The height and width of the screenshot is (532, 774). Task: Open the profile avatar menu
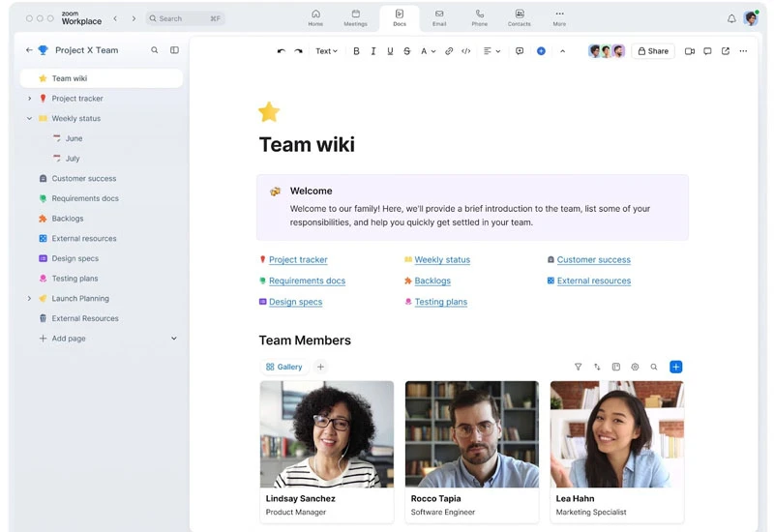751,18
